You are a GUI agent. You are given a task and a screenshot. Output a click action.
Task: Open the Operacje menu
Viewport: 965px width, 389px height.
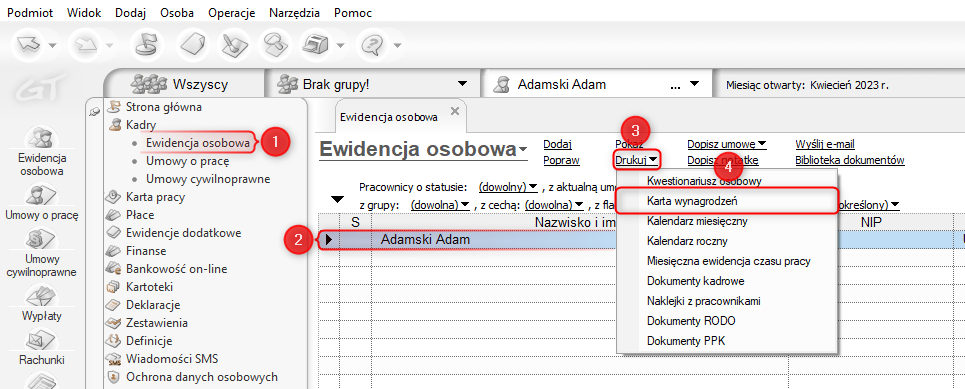231,13
